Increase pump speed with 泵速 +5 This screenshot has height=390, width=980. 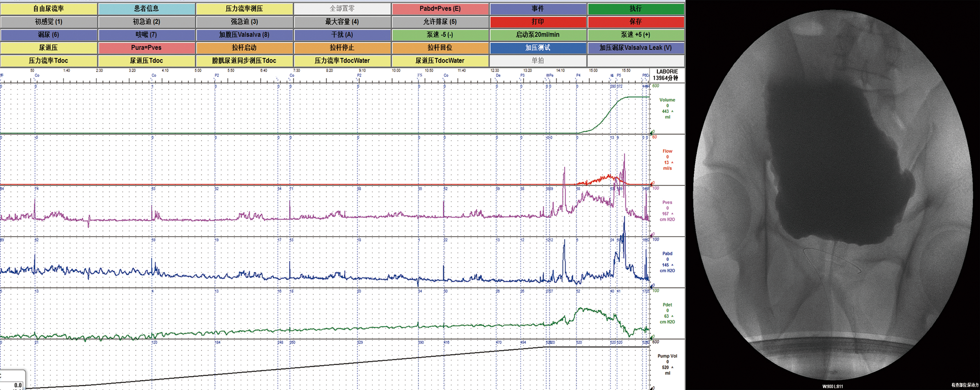tap(635, 35)
